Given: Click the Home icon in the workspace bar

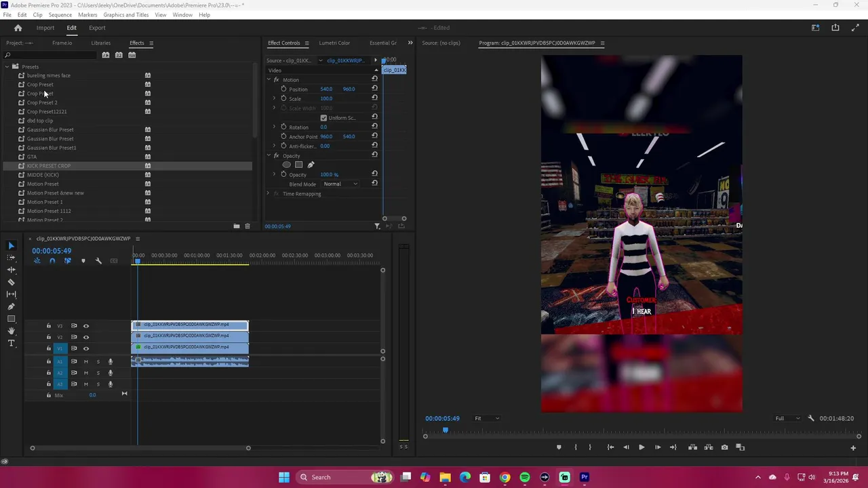Looking at the screenshot, I should point(18,28).
